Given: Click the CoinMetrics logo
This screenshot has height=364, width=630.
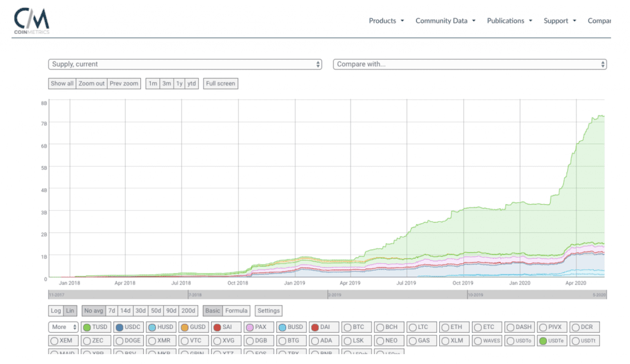Looking at the screenshot, I should tap(32, 20).
